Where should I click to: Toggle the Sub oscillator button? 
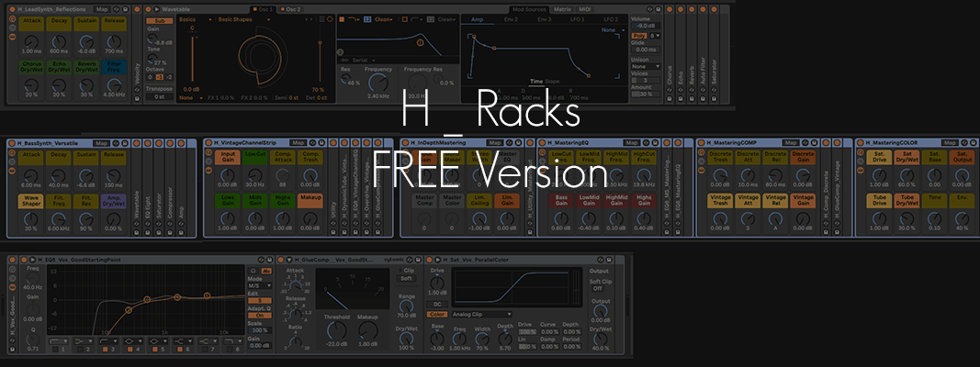[x=160, y=20]
